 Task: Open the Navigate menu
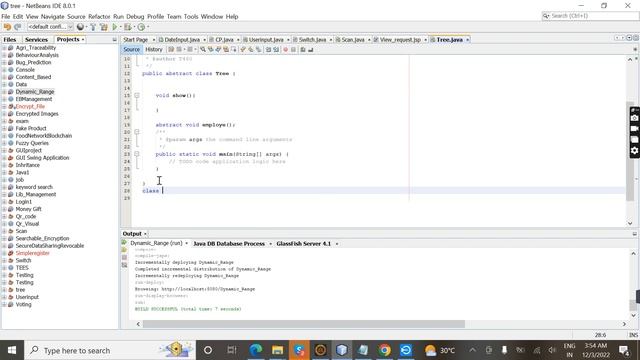53,17
